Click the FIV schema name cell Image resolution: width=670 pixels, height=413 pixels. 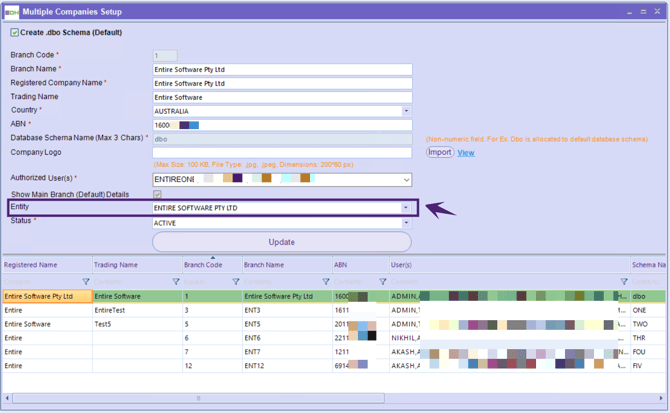click(x=648, y=366)
